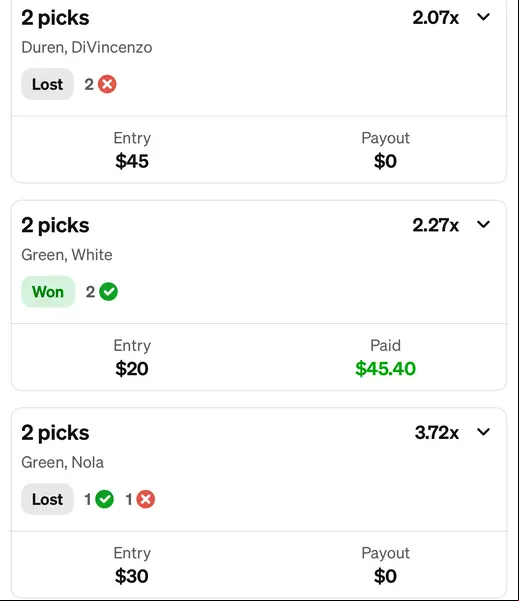Screen dimensions: 519x601
Task: Tap the Lost badge on Duren, DiVincenzo entry
Action: pos(48,84)
